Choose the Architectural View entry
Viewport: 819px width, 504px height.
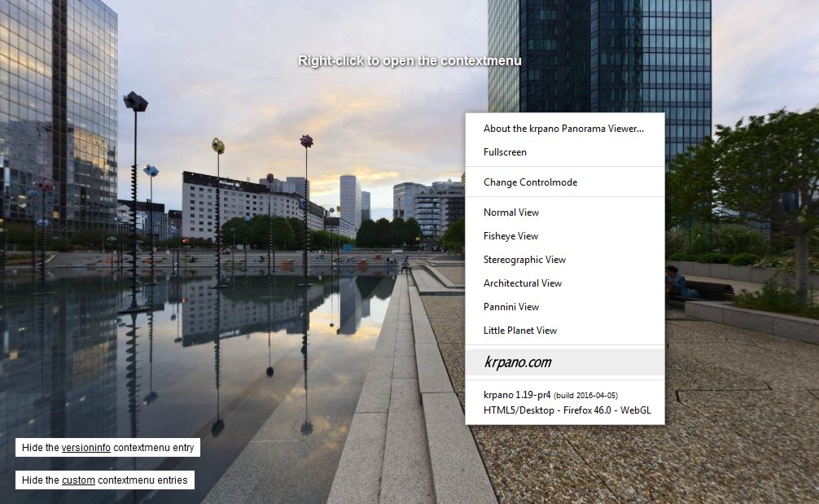[523, 283]
